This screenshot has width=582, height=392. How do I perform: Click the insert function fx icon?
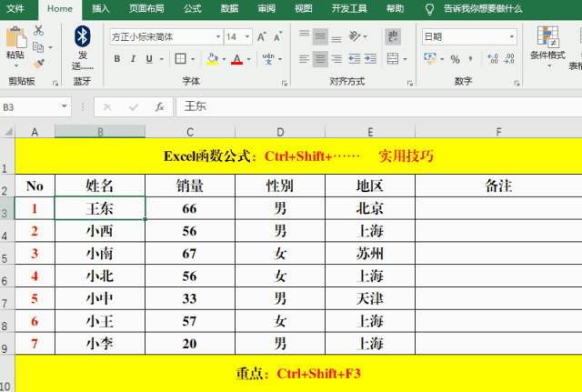(x=159, y=106)
